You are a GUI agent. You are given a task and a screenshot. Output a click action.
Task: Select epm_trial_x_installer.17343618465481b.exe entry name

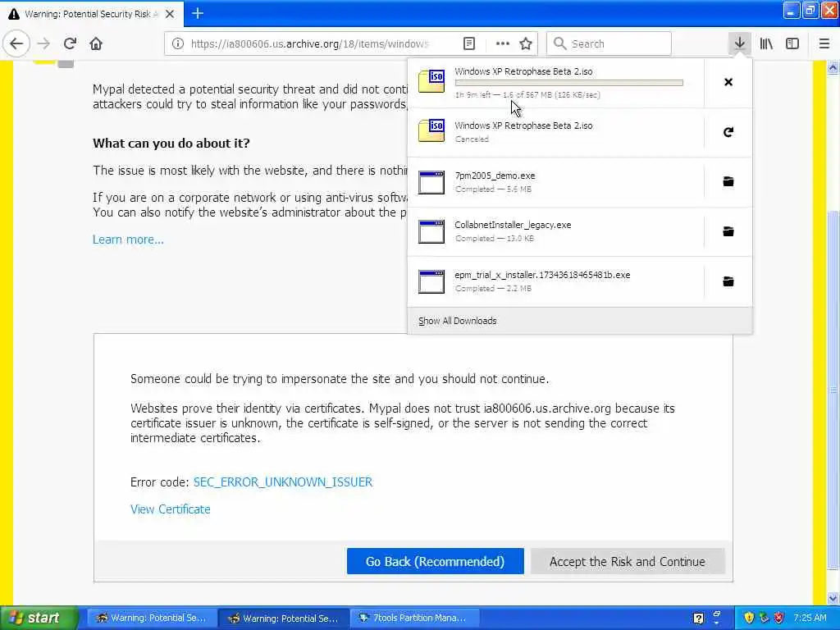point(542,275)
